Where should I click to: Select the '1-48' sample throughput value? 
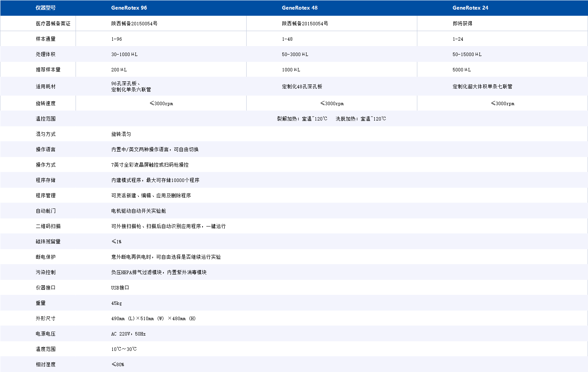pyautogui.click(x=287, y=39)
